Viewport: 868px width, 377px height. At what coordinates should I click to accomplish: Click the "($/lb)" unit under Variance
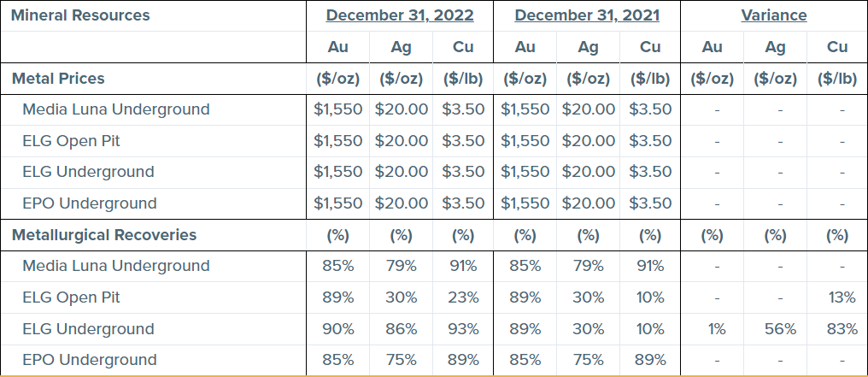coord(837,79)
